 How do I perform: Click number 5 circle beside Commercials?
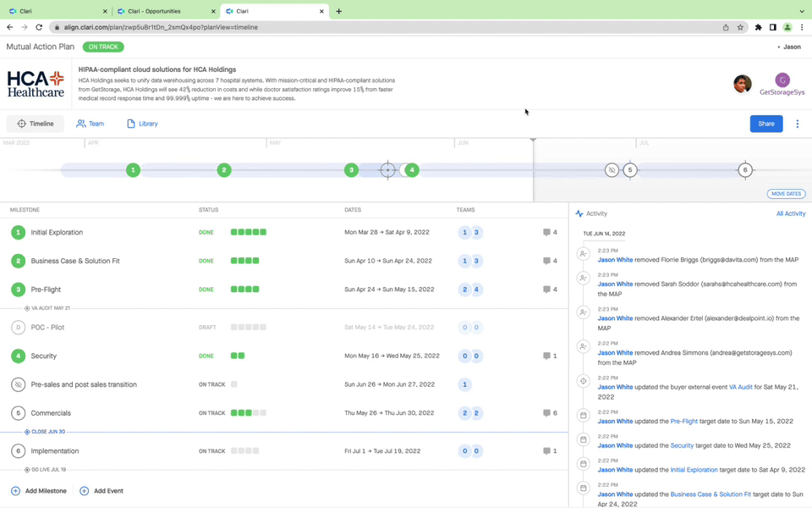click(18, 413)
